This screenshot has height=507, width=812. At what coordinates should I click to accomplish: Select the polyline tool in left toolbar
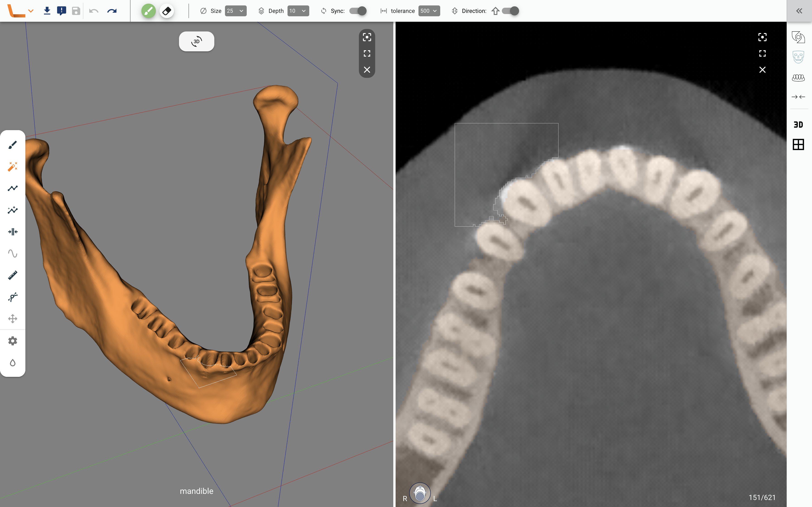(x=12, y=189)
